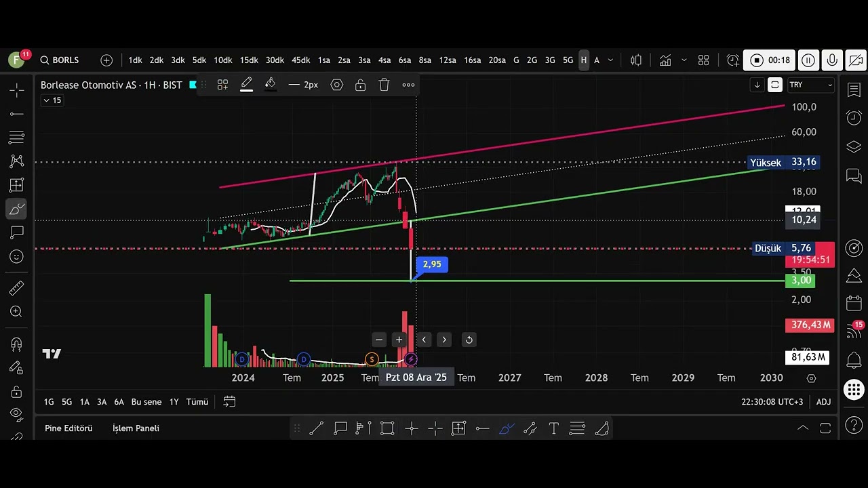Open the patterns tool in left sidebar
The width and height of the screenshot is (868, 488).
pyautogui.click(x=16, y=161)
